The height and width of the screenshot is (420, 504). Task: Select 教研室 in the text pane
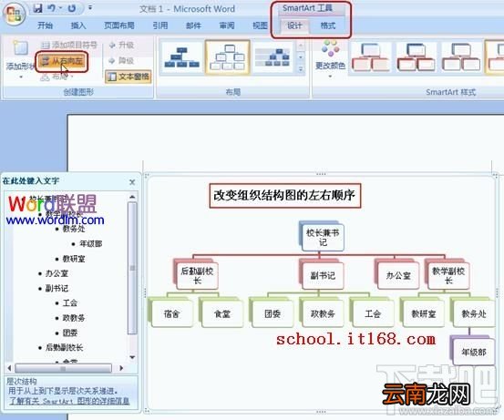[74, 259]
